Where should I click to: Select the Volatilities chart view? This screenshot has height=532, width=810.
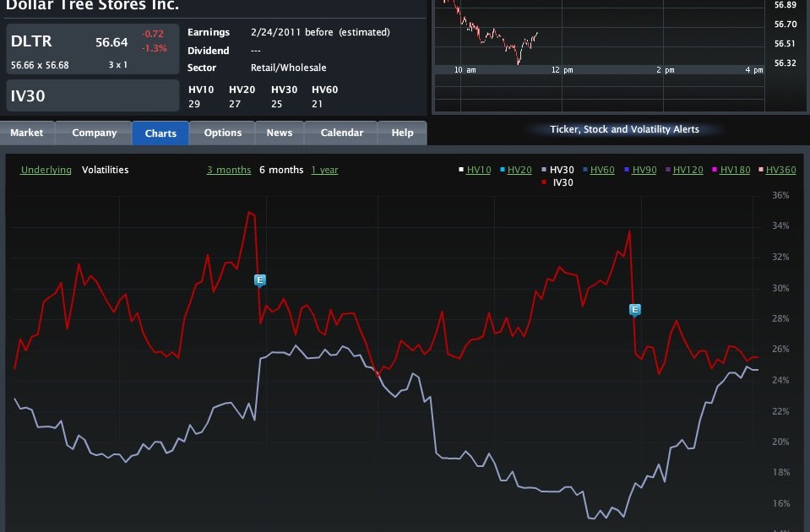point(106,170)
